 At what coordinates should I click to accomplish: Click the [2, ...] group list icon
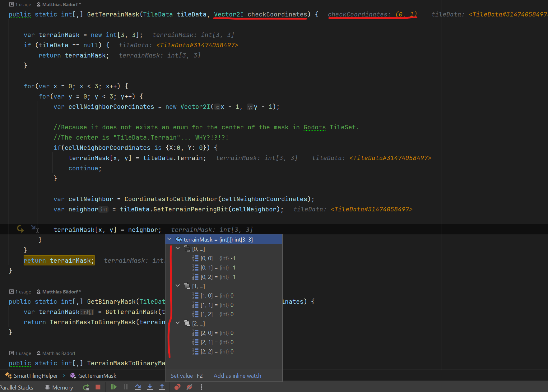tap(187, 323)
